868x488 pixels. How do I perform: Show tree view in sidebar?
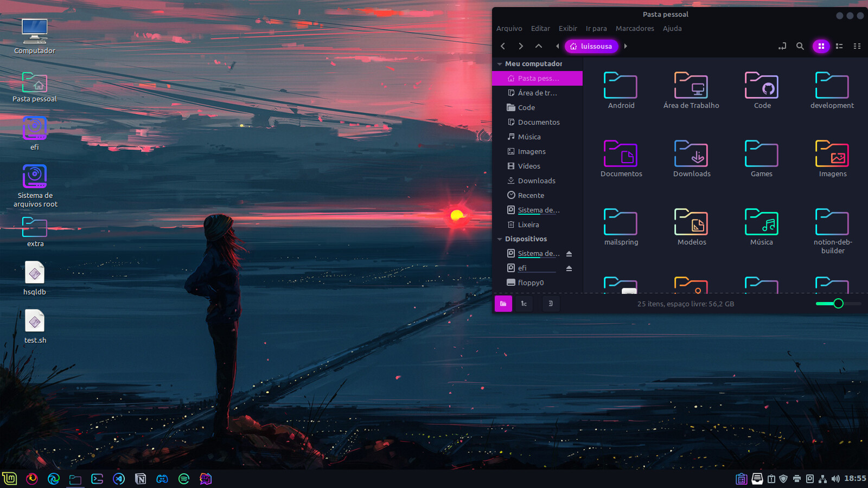524,304
